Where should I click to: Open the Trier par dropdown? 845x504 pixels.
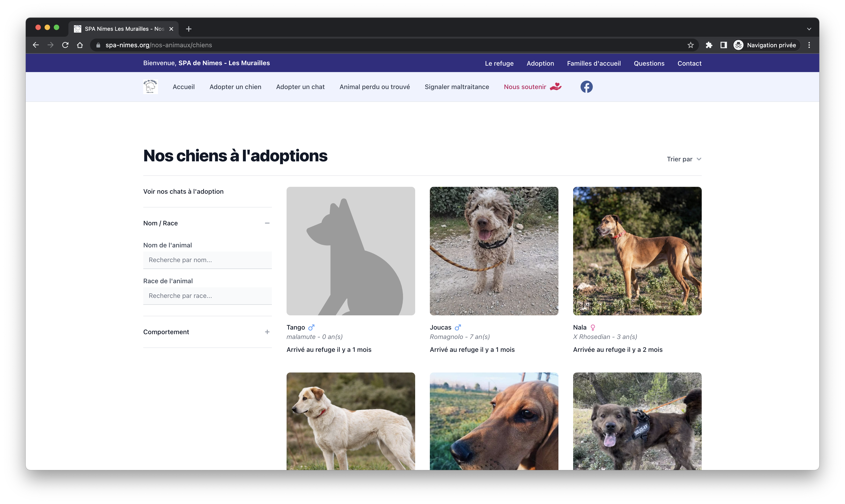click(684, 159)
